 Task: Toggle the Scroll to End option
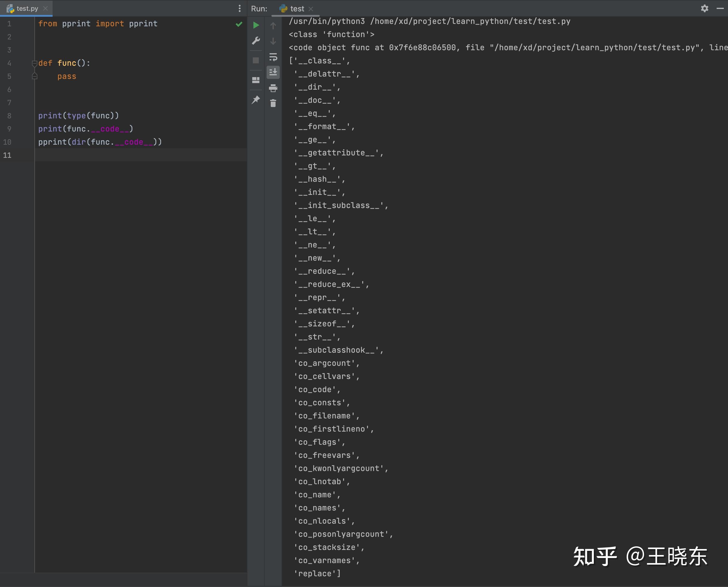click(x=273, y=72)
